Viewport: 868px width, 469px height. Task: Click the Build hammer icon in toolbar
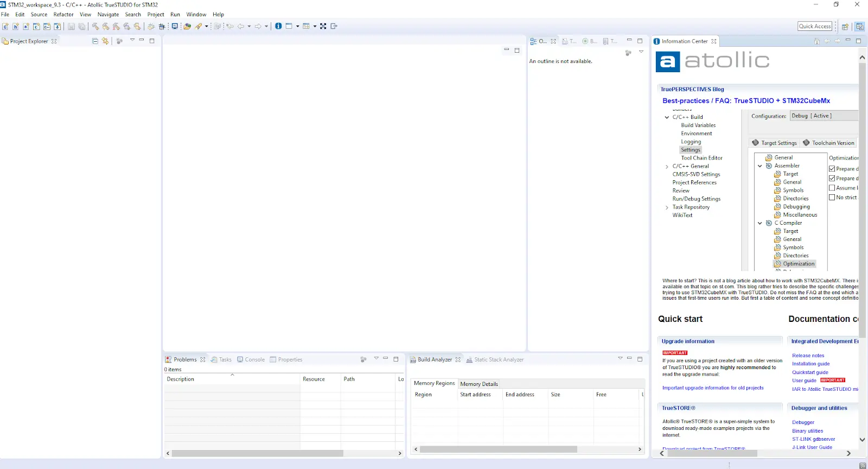point(95,26)
